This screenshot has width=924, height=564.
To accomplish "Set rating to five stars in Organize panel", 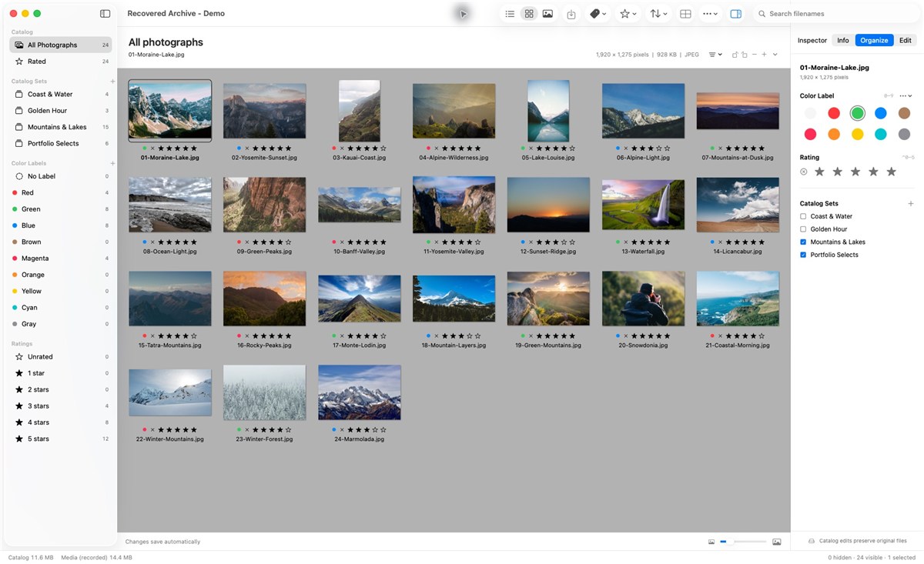I will (x=892, y=172).
